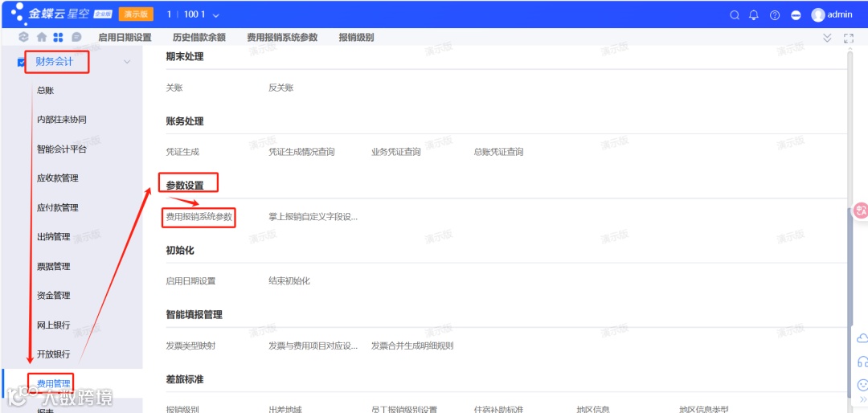868x413 pixels.
Task: Click the scrollbar up arrow
Action: click(850, 51)
